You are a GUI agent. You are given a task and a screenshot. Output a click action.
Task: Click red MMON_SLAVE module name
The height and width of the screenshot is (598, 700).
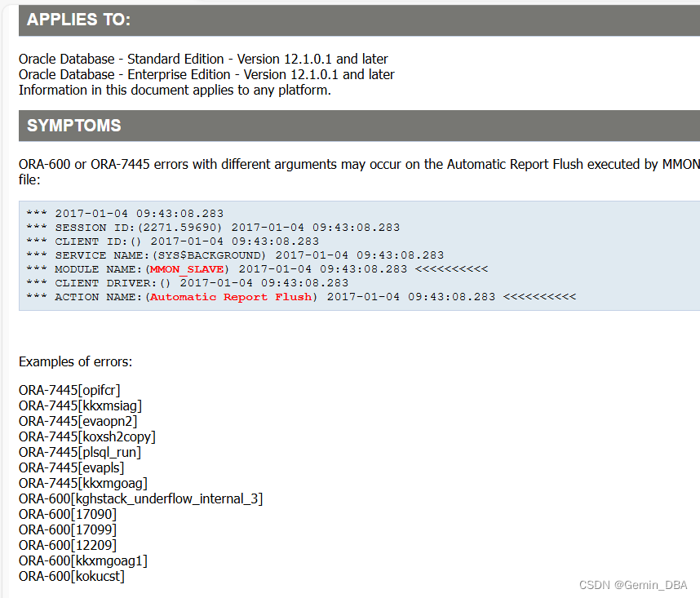pos(187,269)
